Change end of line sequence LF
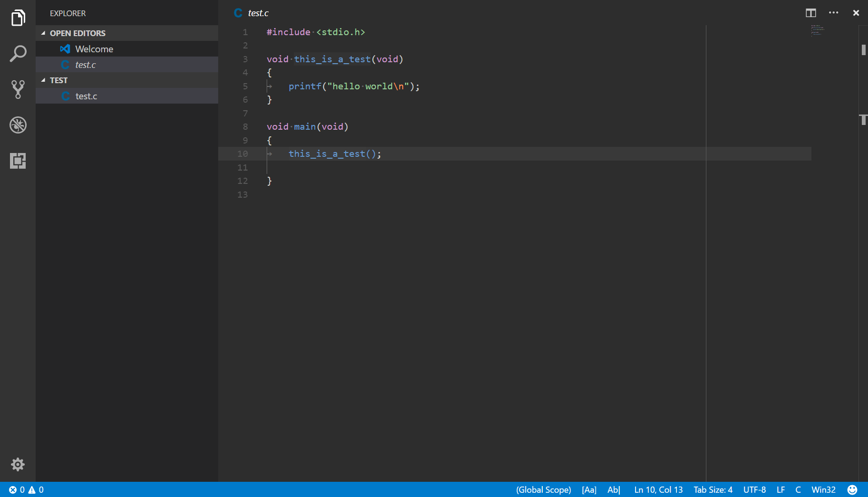The image size is (868, 497). 781,490
